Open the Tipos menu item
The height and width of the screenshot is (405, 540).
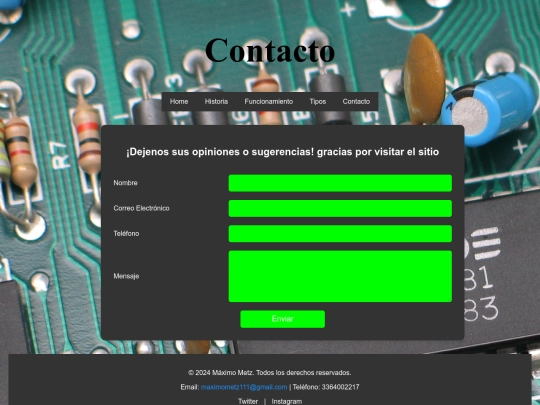pos(318,102)
